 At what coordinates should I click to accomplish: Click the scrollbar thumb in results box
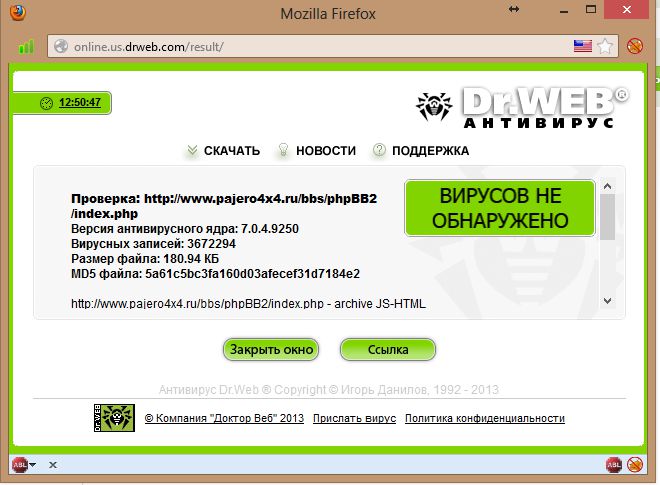click(x=607, y=217)
